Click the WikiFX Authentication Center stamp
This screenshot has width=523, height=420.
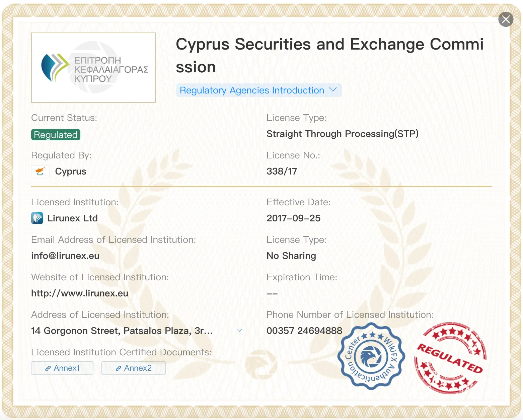click(x=371, y=356)
